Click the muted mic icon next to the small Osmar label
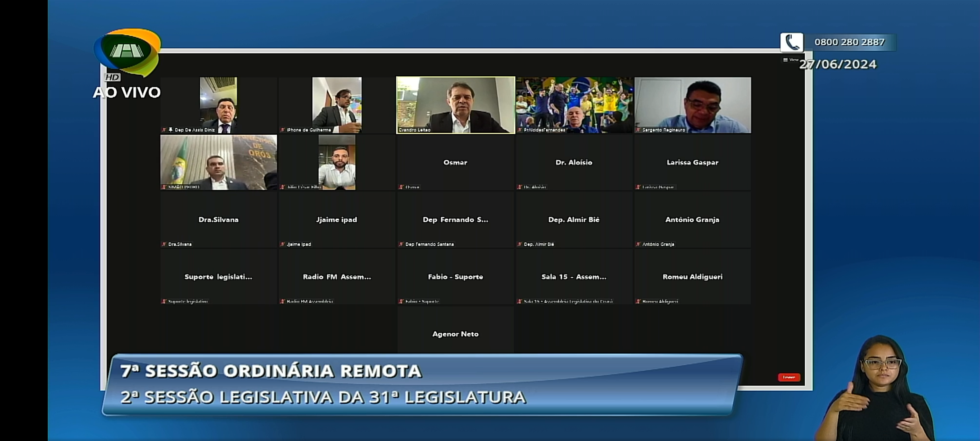 [x=401, y=187]
